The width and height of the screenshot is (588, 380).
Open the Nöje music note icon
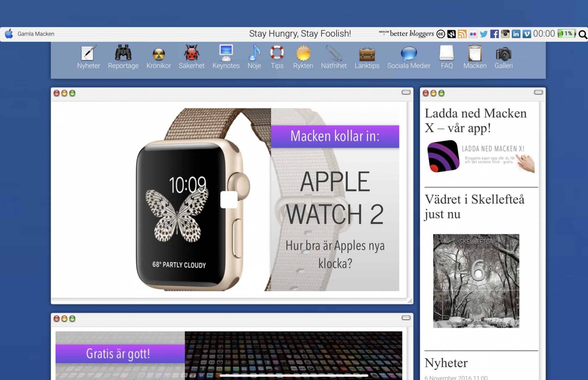[x=254, y=53]
